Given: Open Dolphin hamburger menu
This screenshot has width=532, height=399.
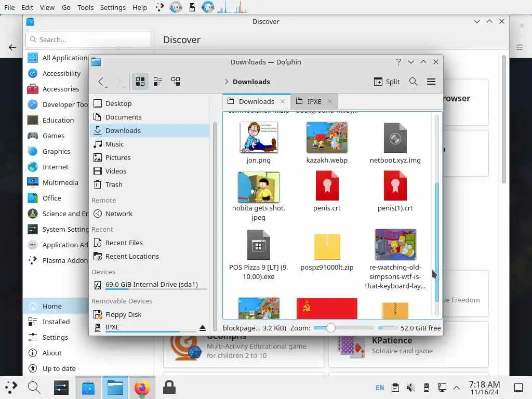Looking at the screenshot, I should [x=431, y=82].
